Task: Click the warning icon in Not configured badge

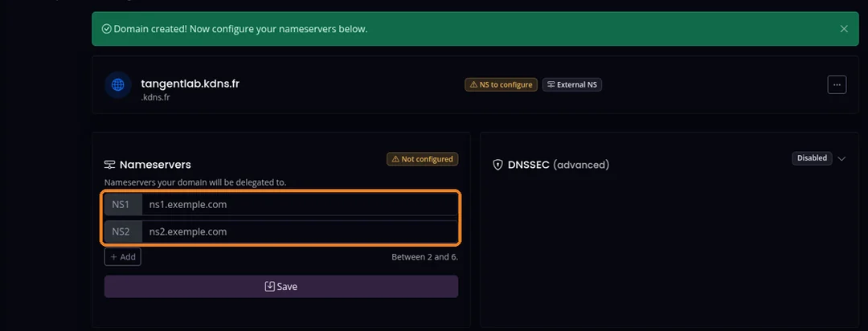Action: click(x=395, y=159)
